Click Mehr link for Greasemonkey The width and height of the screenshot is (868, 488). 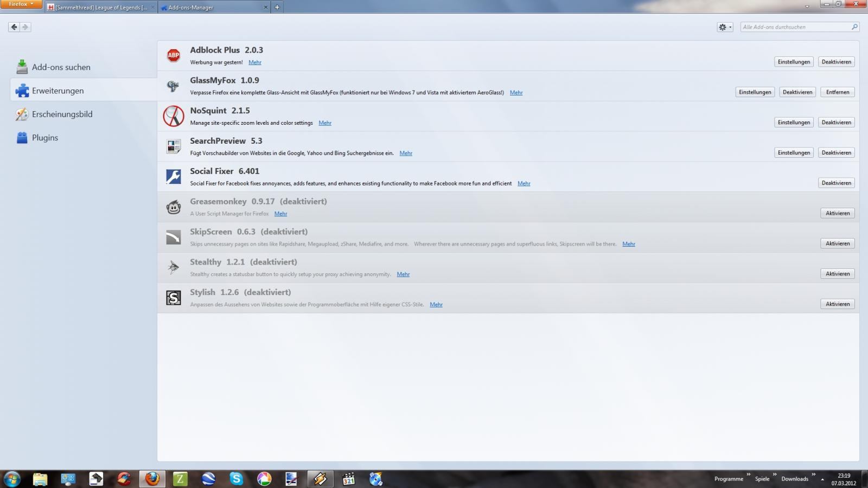point(280,214)
